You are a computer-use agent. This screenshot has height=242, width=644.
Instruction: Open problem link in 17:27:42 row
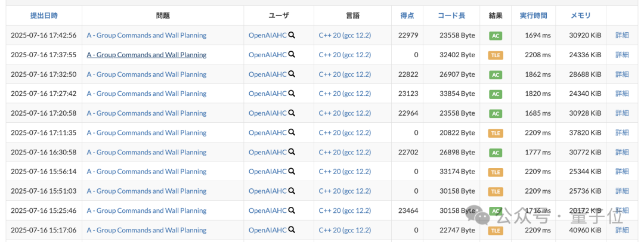click(x=147, y=94)
